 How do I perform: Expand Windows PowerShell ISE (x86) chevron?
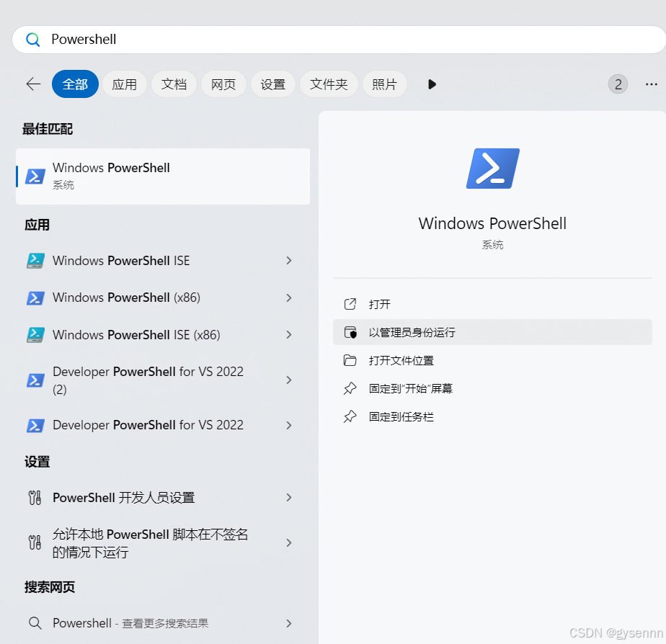coord(289,335)
